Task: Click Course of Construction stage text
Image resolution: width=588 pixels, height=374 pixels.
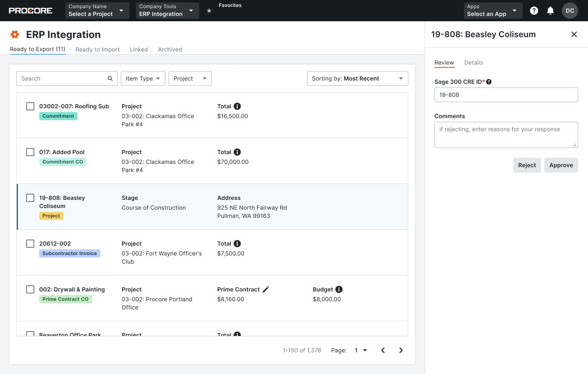Action: (154, 208)
